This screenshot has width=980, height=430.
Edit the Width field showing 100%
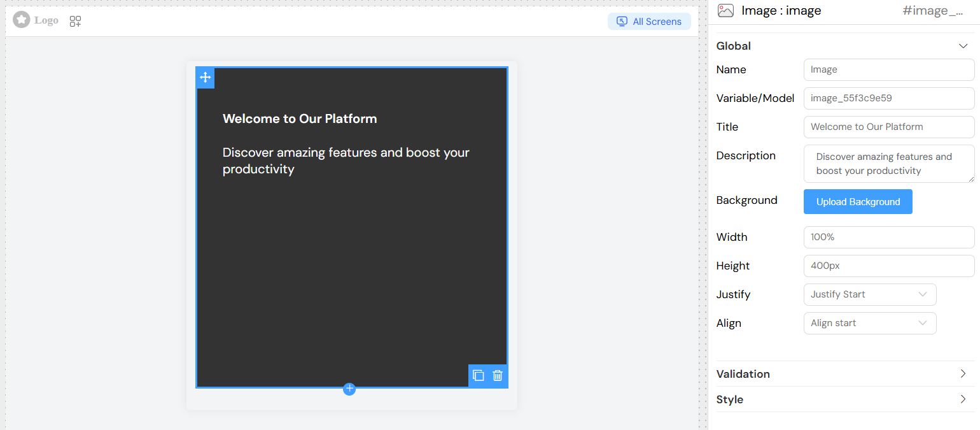click(889, 237)
